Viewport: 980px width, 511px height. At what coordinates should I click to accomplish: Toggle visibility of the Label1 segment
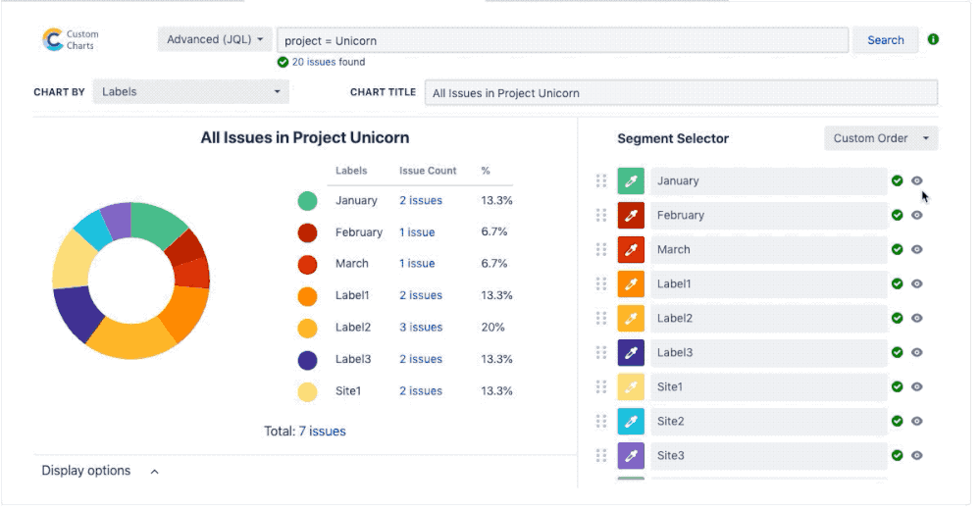[917, 283]
